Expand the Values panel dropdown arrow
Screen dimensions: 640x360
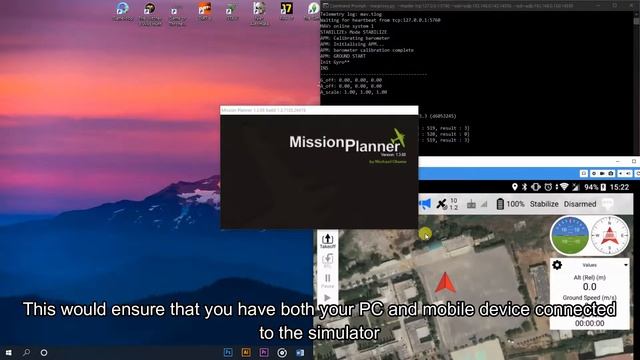(626, 265)
